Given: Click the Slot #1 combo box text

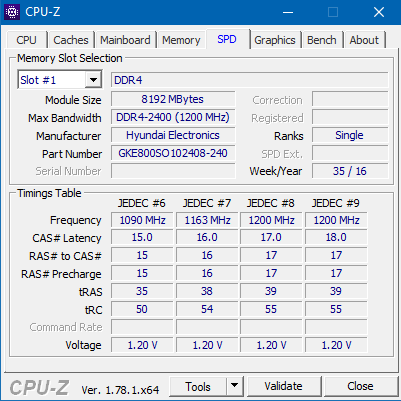Looking at the screenshot, I should [52, 80].
